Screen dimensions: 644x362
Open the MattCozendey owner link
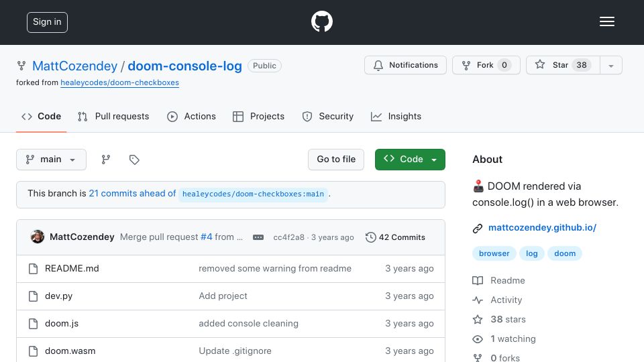click(74, 66)
